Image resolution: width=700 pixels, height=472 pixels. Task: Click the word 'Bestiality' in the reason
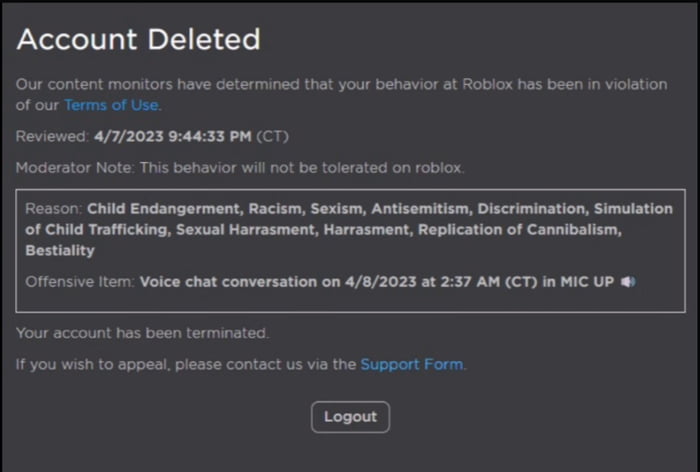point(60,251)
